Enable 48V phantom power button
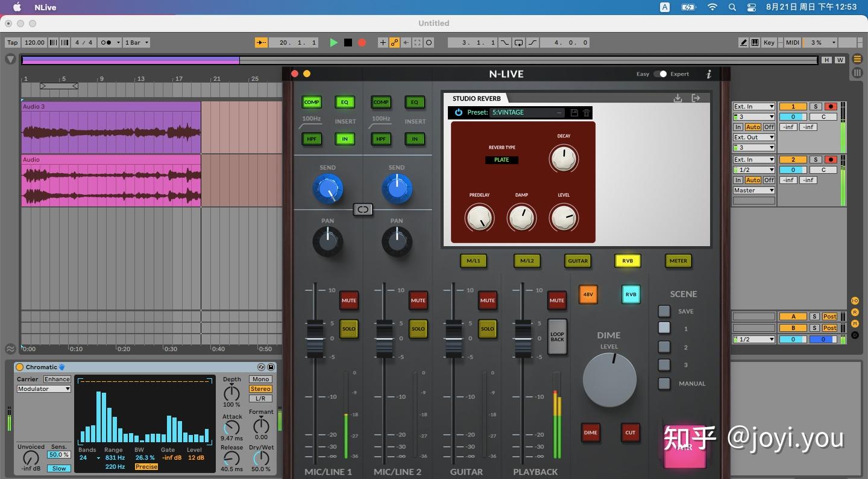Screen dimensions: 868x479 (588, 294)
